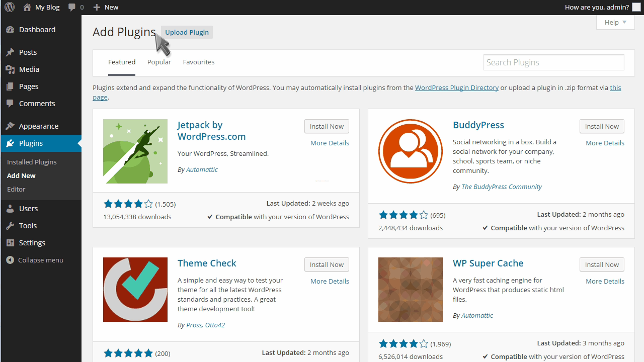
Task: Install the Jetpack plugin now
Action: [327, 126]
